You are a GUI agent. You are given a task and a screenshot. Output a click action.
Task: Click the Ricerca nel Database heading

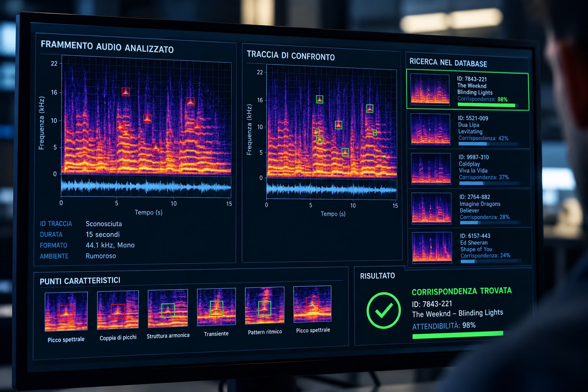tap(448, 62)
